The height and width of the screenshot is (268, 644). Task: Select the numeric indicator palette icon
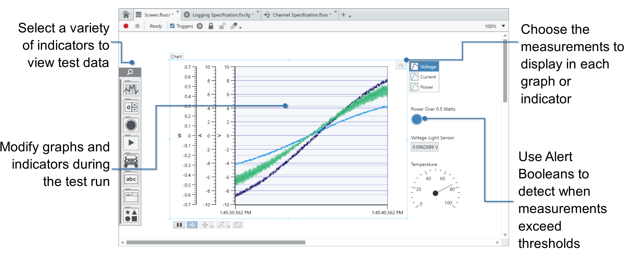[131, 107]
